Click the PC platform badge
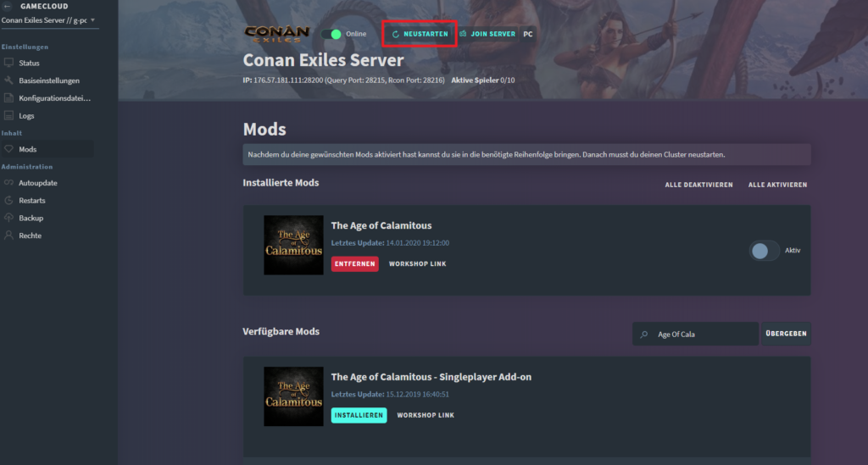This screenshot has height=465, width=868. [x=528, y=34]
